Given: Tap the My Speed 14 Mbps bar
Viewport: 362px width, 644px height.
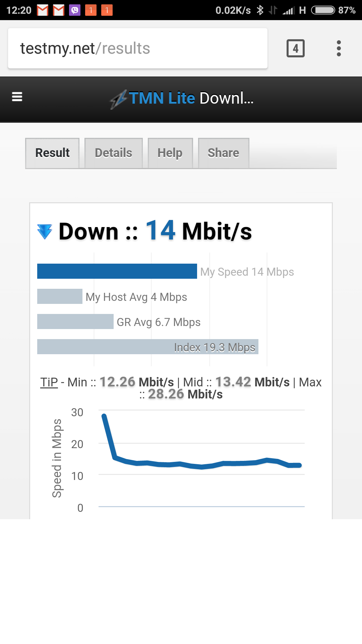Looking at the screenshot, I should (x=117, y=271).
